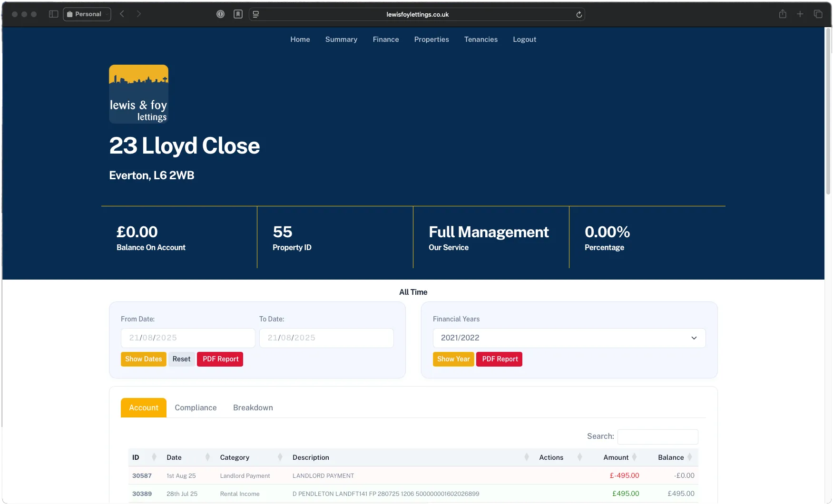
Task: Open a new tab with the plus icon
Action: (800, 14)
